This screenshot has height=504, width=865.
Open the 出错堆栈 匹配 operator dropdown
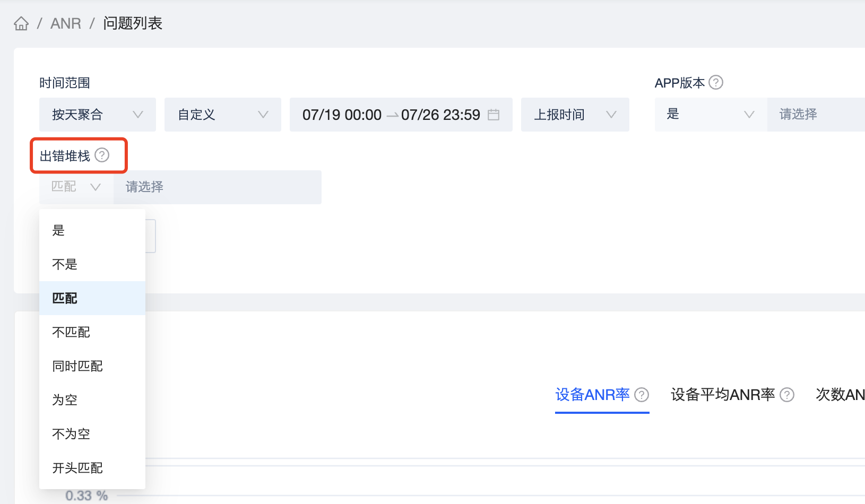(x=76, y=187)
